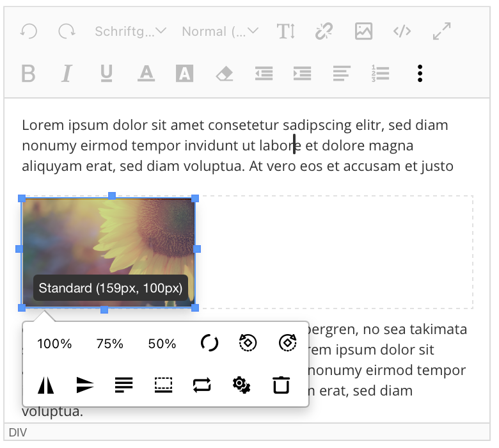
Task: Click the top-right resize handle of the image
Action: click(x=195, y=198)
